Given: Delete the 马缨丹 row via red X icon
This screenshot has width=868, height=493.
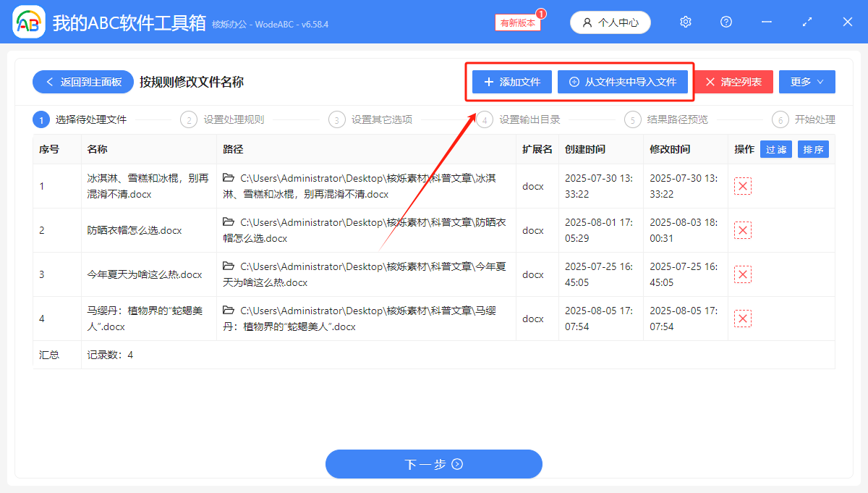Looking at the screenshot, I should click(743, 318).
